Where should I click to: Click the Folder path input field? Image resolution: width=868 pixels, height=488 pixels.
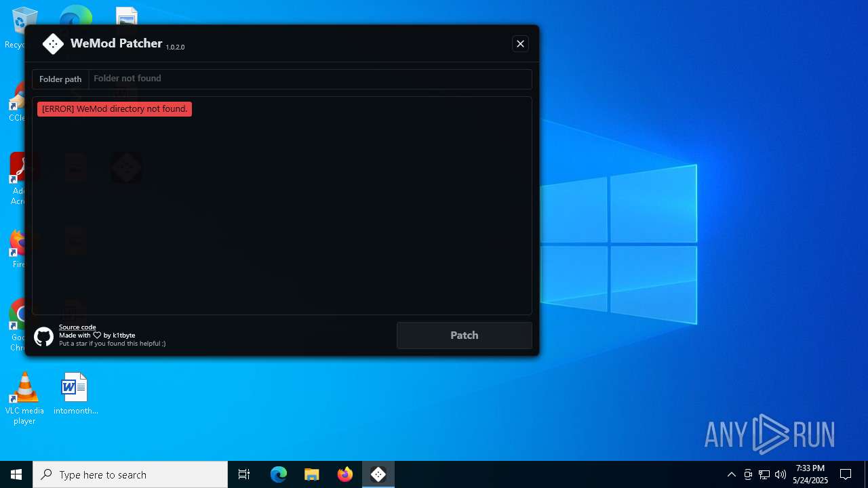(x=310, y=79)
